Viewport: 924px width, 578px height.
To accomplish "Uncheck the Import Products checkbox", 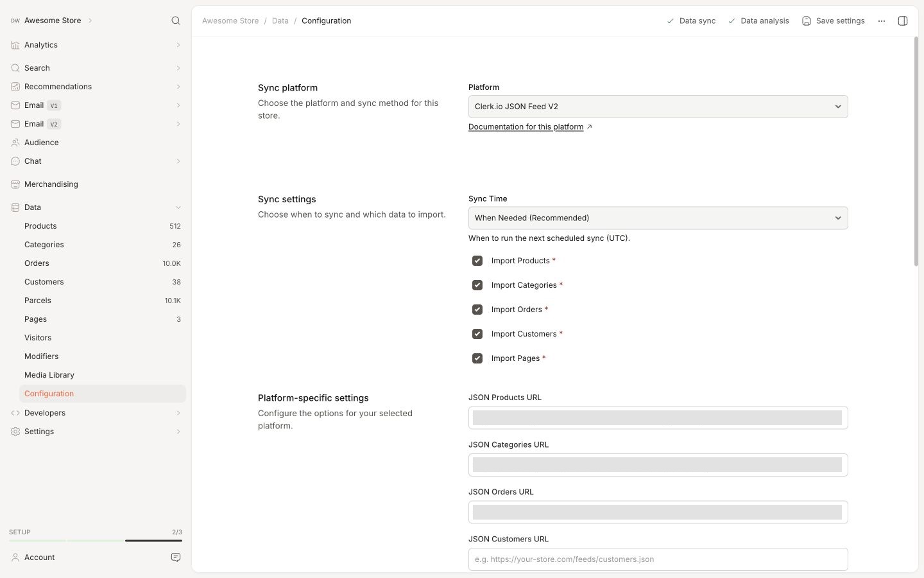I will (x=477, y=261).
